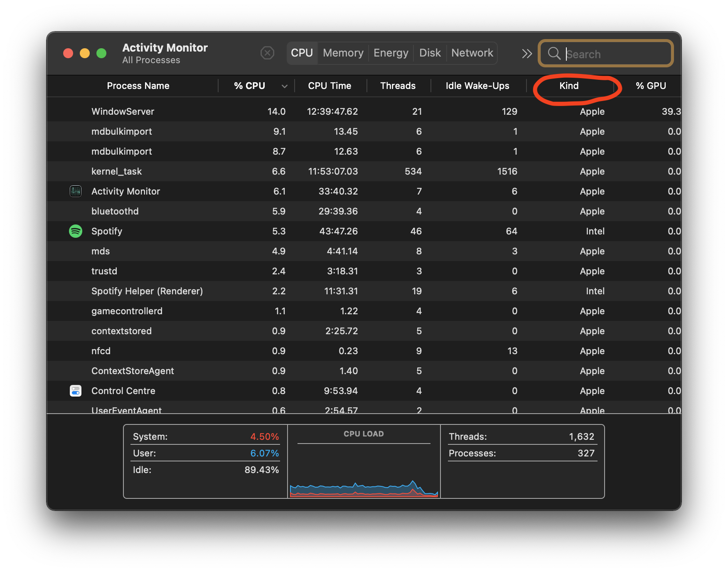Click the red close window button
Viewport: 728px width, 572px height.
coord(68,53)
